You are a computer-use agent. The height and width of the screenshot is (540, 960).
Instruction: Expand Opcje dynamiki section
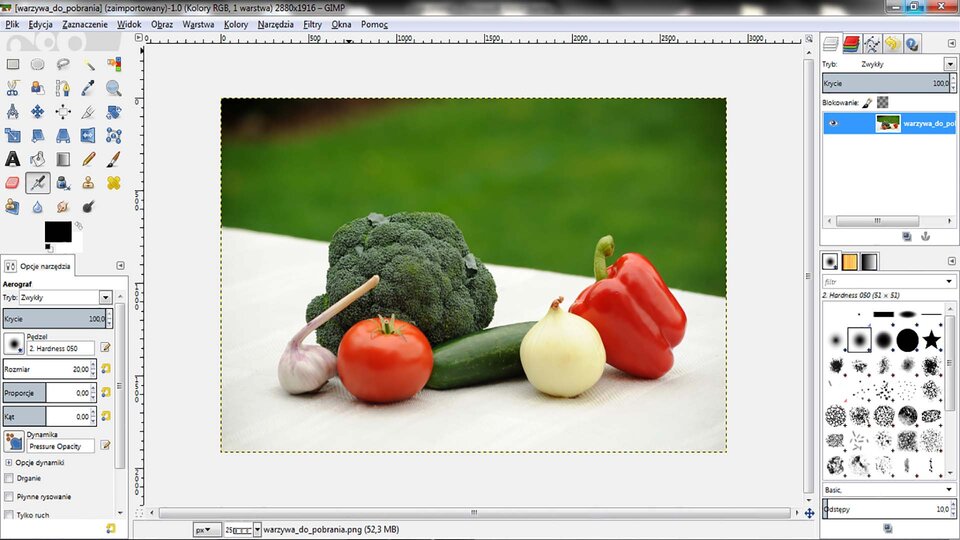click(9, 463)
